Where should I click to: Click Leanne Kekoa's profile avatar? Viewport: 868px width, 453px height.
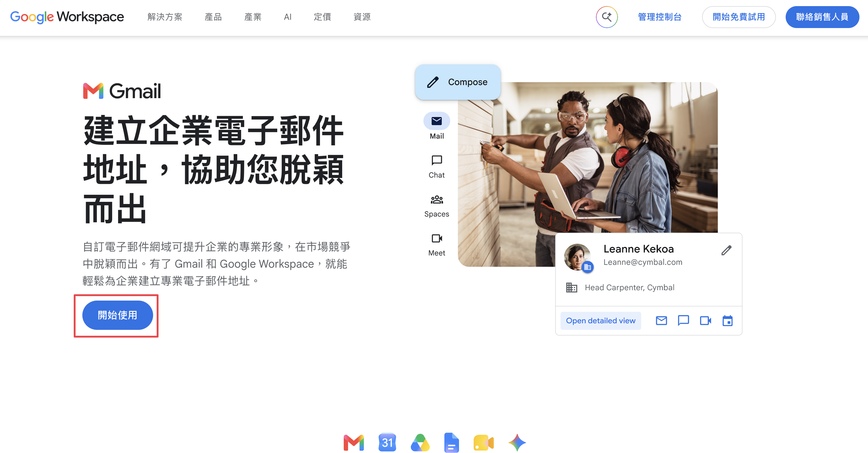coord(577,257)
